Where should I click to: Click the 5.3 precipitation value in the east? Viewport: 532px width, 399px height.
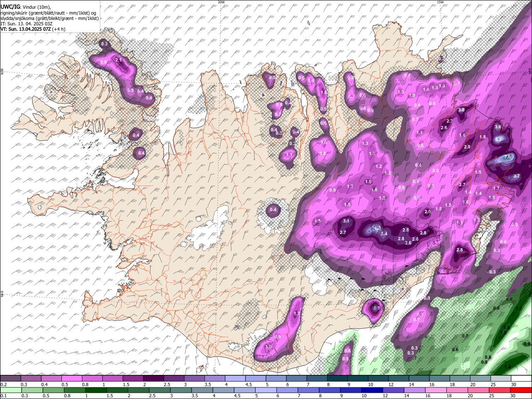499,139
